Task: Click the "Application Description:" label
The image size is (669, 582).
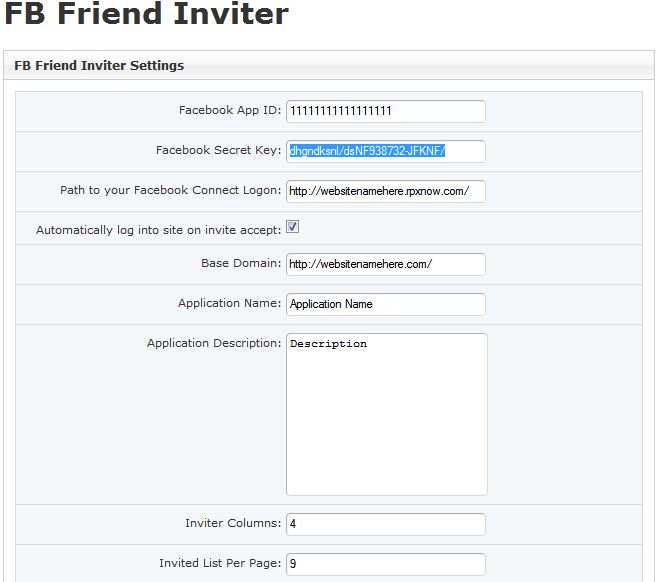Action: coord(214,344)
